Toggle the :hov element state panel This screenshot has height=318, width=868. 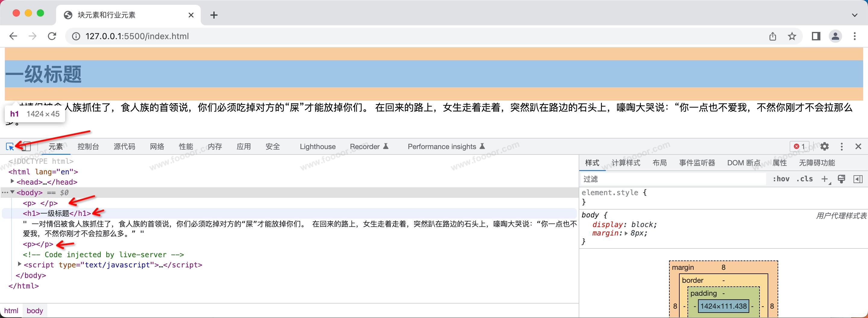781,179
